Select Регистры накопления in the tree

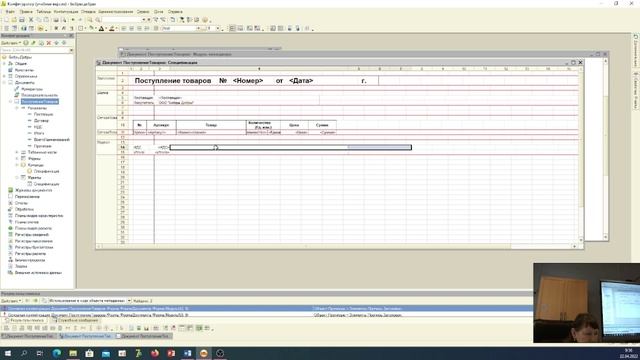coord(33,241)
